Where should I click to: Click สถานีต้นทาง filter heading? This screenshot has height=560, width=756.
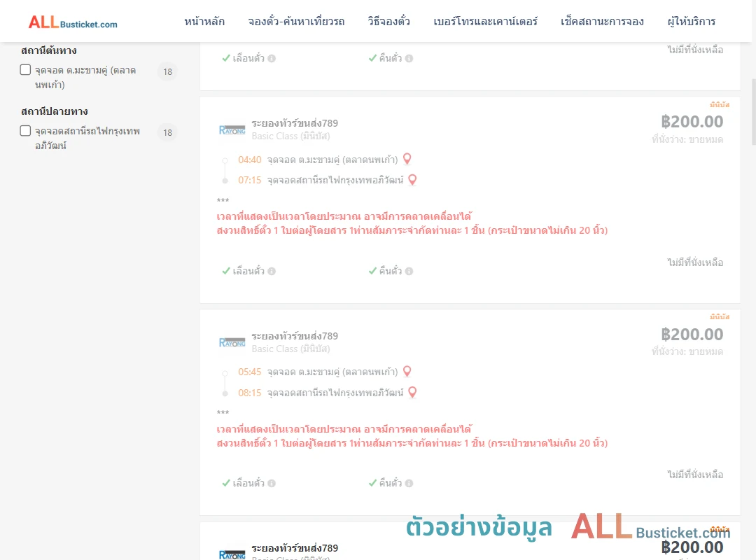[x=49, y=50]
